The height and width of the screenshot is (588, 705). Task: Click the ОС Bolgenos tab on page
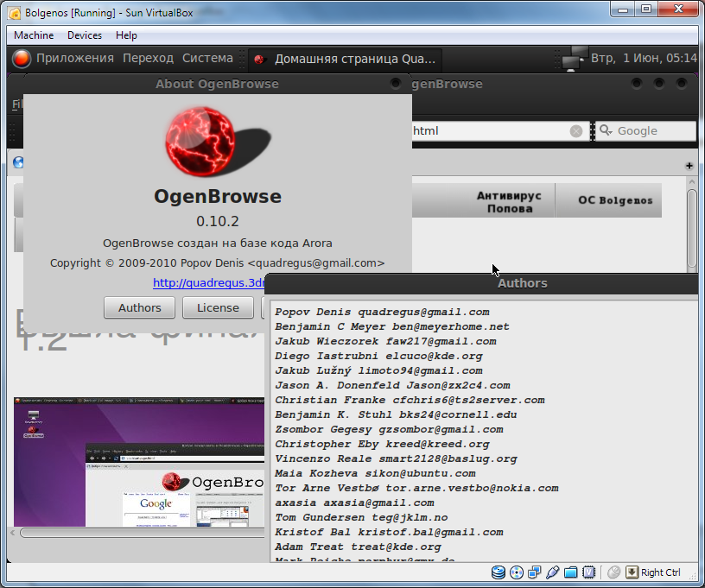tap(615, 200)
